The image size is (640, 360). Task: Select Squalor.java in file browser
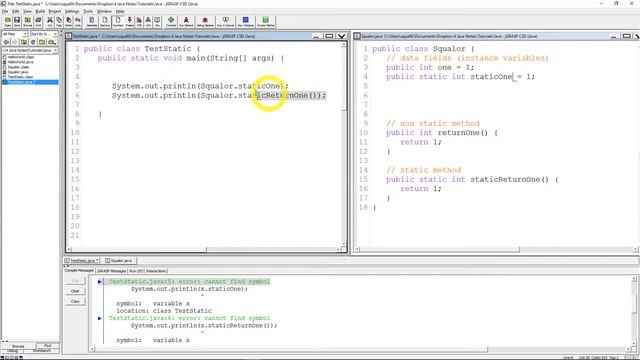(x=18, y=72)
